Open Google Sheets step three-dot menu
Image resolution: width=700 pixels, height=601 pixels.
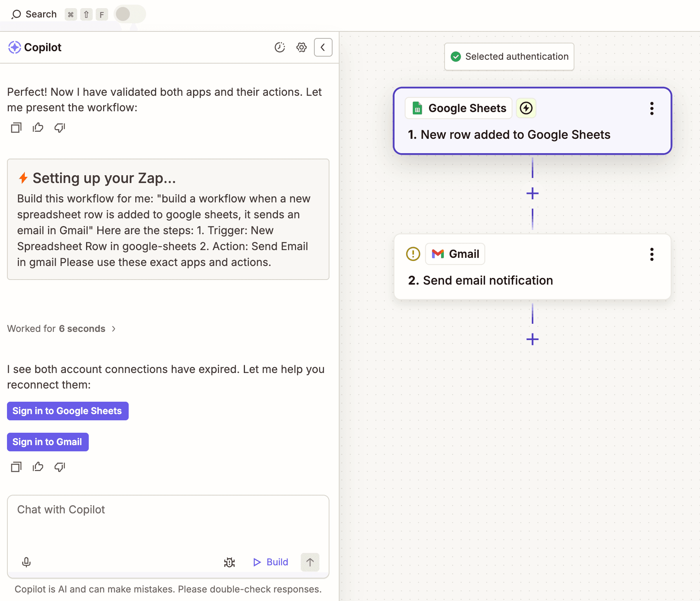(x=652, y=109)
